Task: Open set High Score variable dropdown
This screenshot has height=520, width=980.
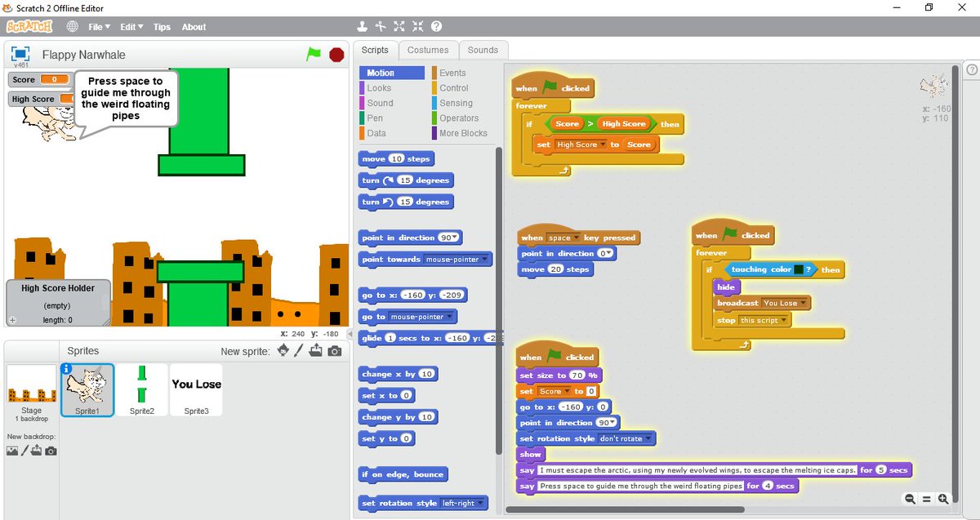Action: (603, 144)
